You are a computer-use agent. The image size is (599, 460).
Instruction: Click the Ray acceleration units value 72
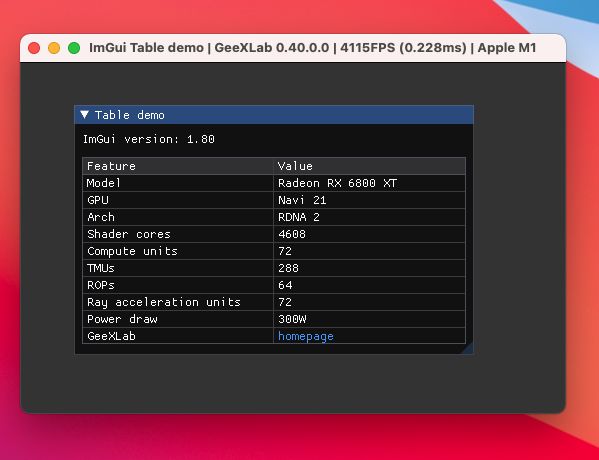point(285,302)
